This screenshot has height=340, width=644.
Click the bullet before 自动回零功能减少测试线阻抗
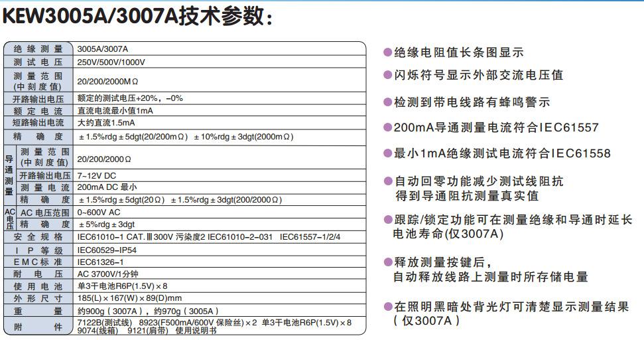click(x=388, y=181)
